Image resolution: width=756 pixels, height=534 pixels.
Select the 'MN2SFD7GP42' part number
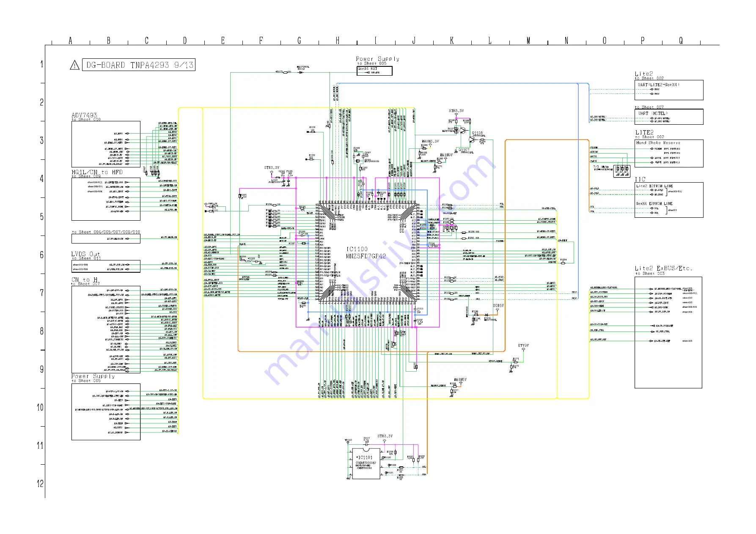click(x=366, y=256)
